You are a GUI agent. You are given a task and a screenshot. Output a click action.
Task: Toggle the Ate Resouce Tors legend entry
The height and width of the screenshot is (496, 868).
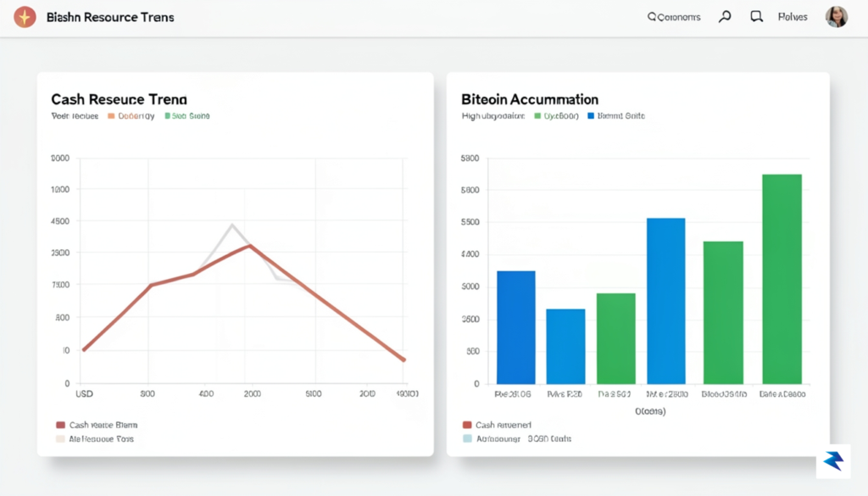pyautogui.click(x=95, y=438)
